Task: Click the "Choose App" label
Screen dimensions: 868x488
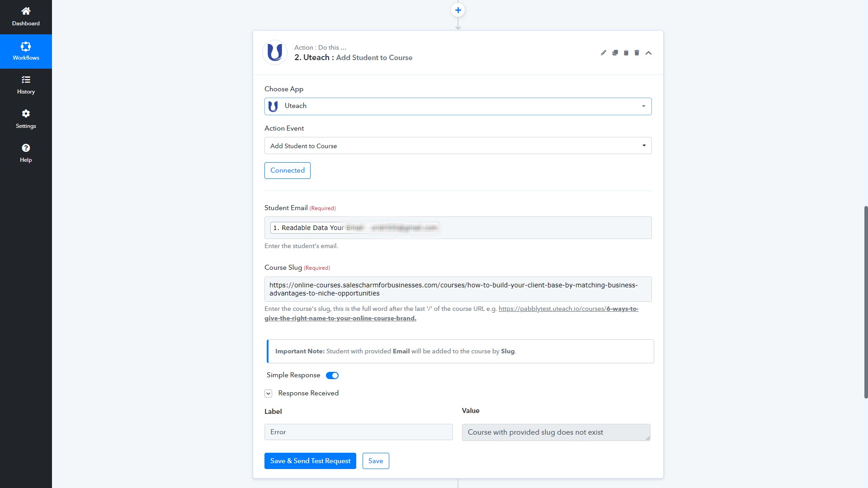Action: [x=284, y=89]
